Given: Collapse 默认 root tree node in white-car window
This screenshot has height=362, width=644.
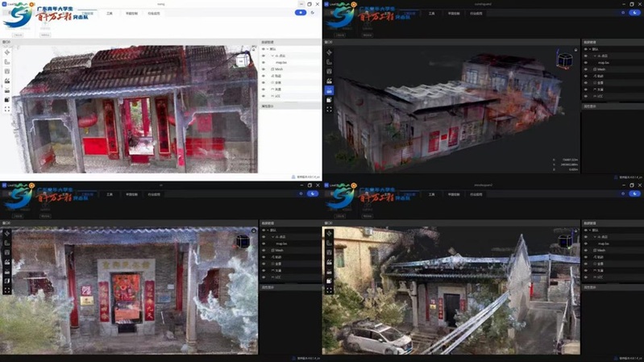Looking at the screenshot, I should pyautogui.click(x=590, y=230).
